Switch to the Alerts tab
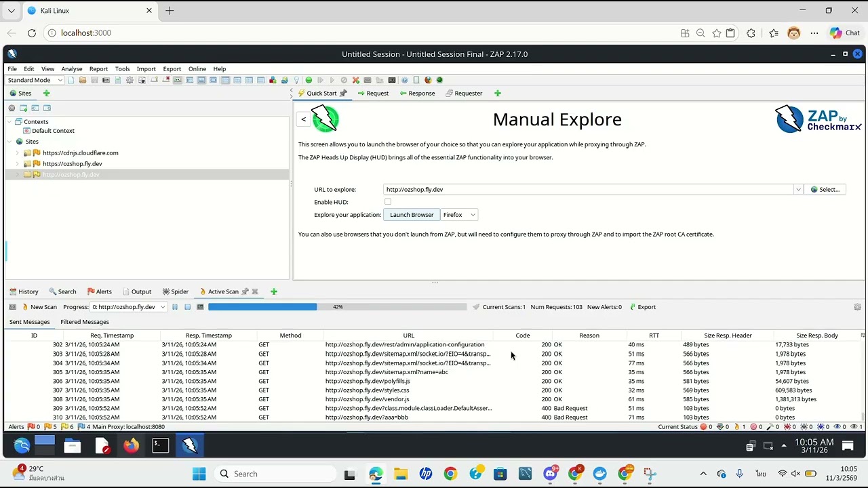Screen dimensions: 868x488 pos(100,291)
